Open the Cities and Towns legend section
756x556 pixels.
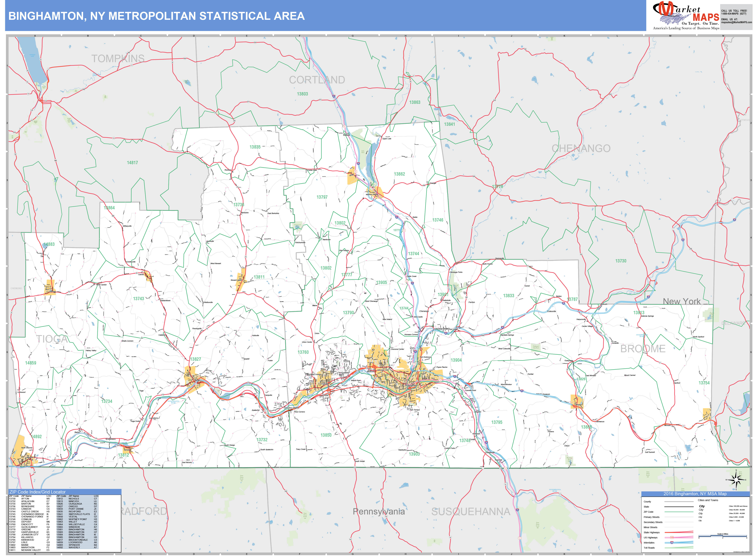tap(708, 500)
